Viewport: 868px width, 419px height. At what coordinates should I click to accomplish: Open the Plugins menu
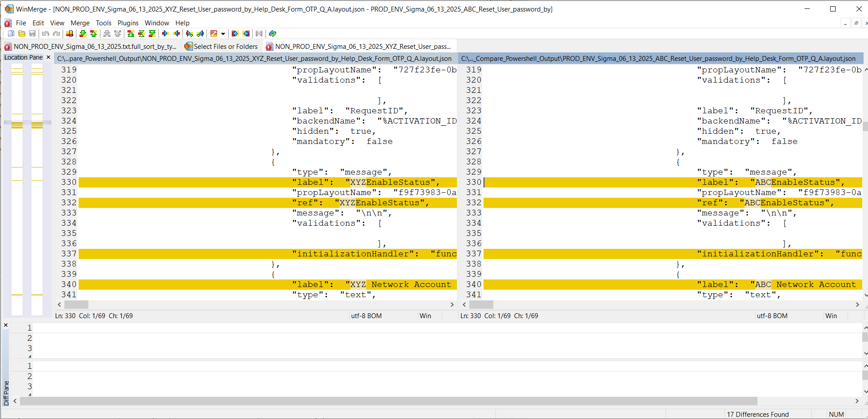(128, 23)
